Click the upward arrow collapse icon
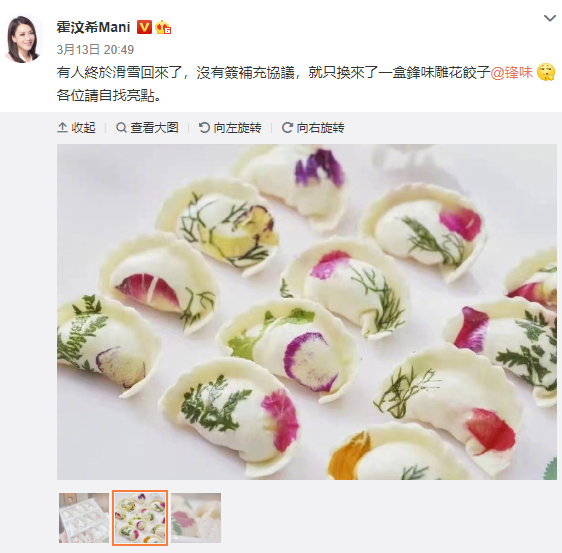562x553 pixels. [x=62, y=128]
